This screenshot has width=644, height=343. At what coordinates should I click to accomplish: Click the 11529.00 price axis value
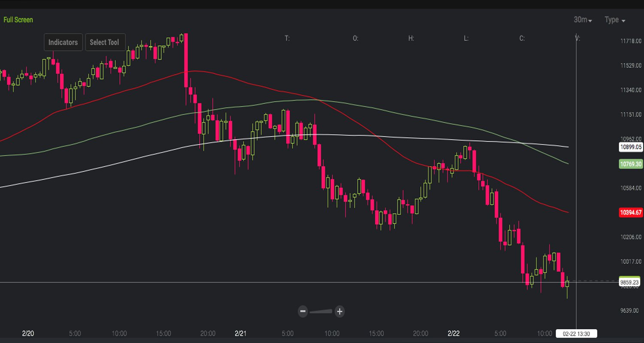[631, 66]
